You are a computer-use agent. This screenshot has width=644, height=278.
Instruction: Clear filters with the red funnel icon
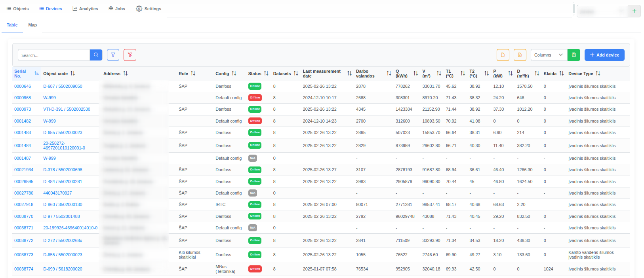coord(130,55)
